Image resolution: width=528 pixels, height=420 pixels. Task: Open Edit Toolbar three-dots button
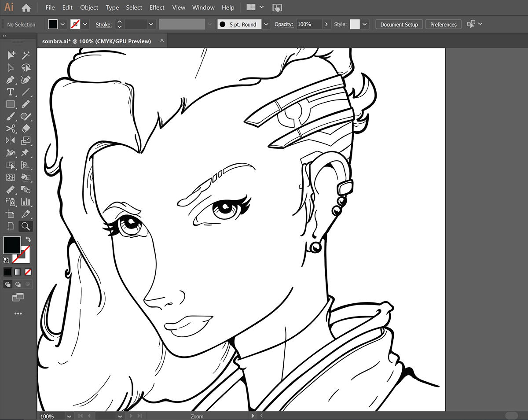18,313
